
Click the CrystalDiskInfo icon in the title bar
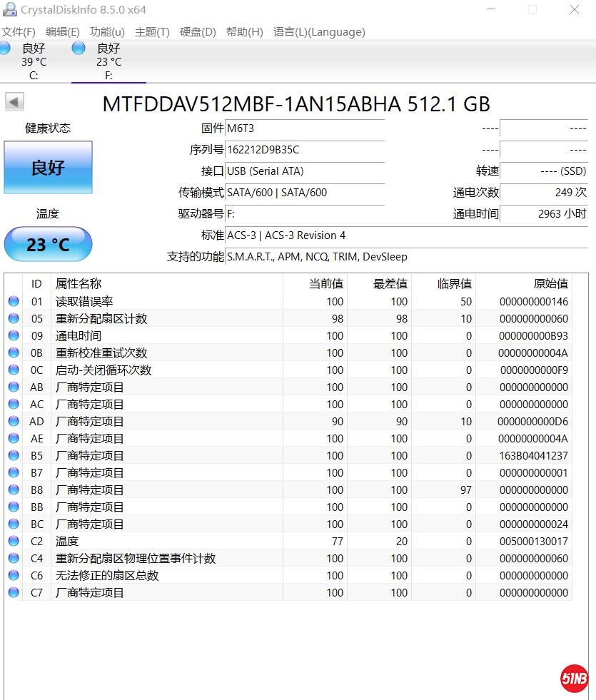pyautogui.click(x=9, y=9)
